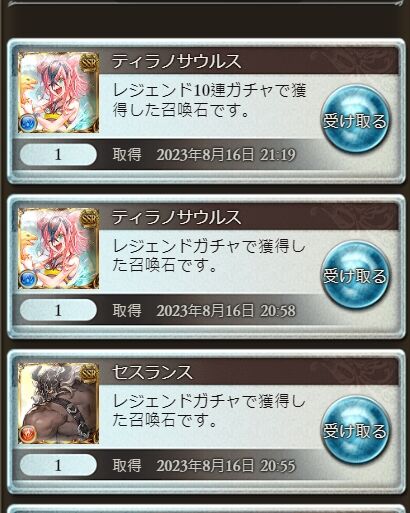Click the quantity 1 pill under セスランス
This screenshot has width=410, height=513.
coord(58,465)
